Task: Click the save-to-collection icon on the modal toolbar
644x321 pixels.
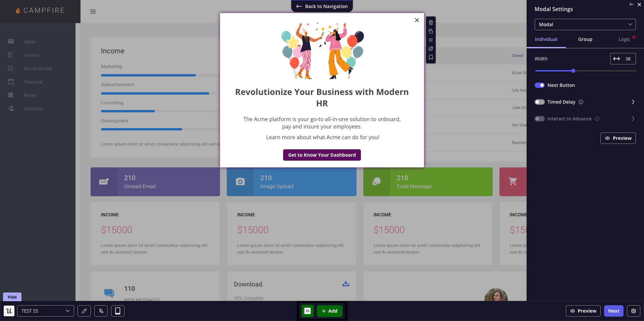Action: 431,49
